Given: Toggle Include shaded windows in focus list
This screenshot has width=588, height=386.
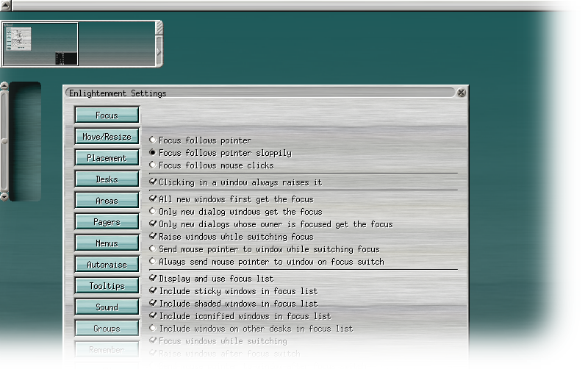Looking at the screenshot, I should click(233, 304).
